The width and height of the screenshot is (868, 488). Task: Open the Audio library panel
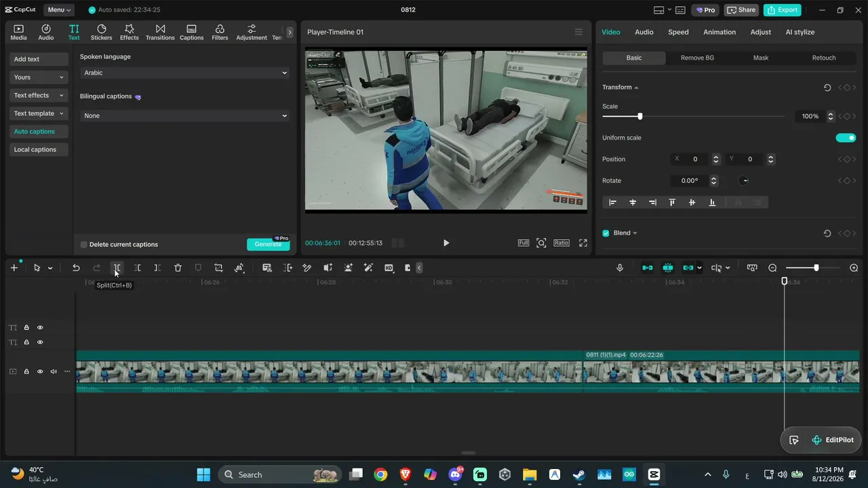(x=46, y=32)
